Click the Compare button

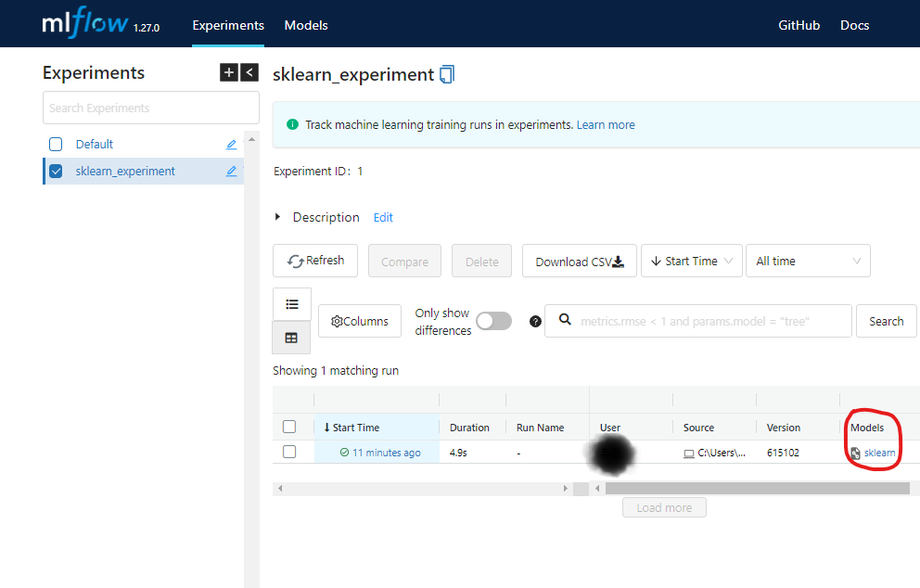click(x=405, y=261)
